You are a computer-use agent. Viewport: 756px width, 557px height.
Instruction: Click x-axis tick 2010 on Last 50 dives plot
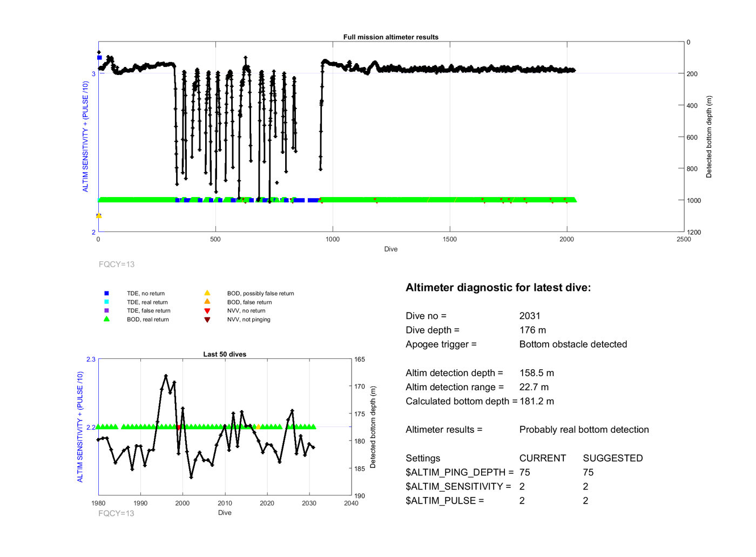225,503
